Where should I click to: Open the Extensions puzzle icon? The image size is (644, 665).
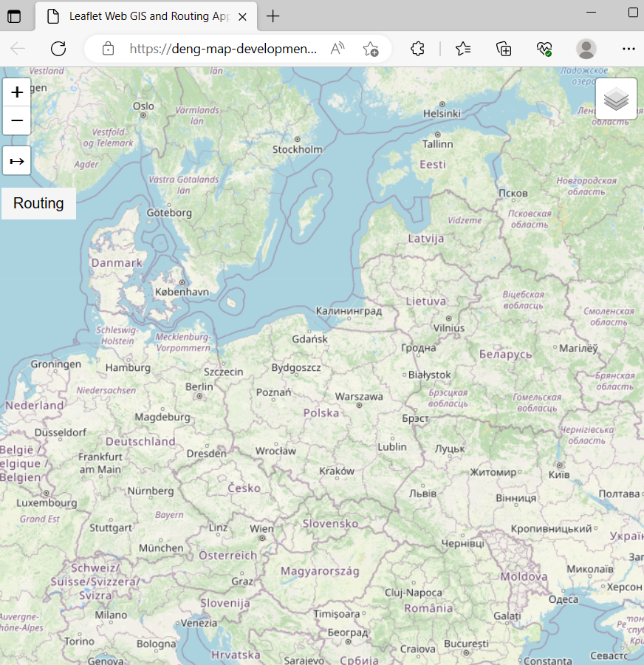click(x=417, y=49)
